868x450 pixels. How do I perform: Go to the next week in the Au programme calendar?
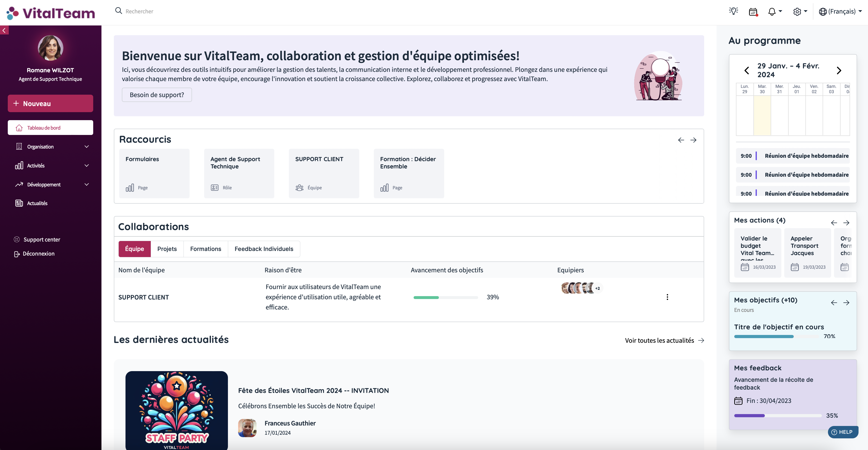[839, 70]
